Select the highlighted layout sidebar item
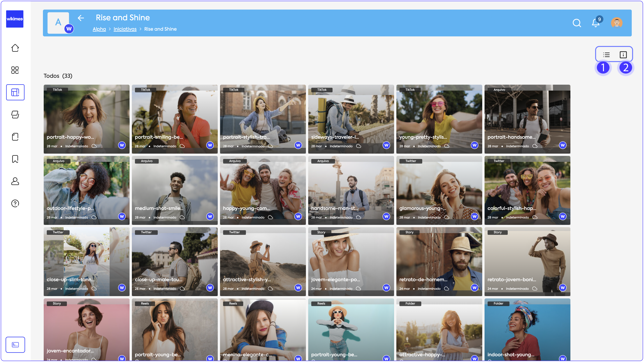This screenshot has width=644, height=362. 15,92
